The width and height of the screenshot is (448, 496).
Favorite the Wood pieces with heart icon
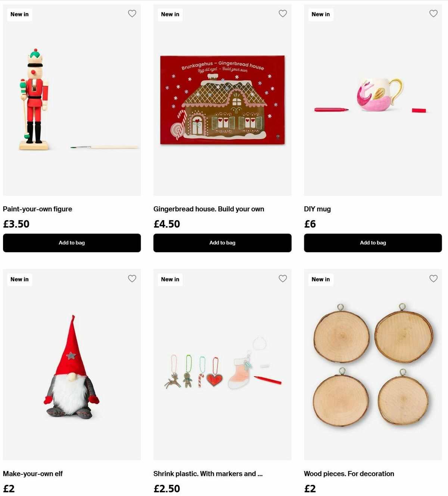click(x=433, y=278)
